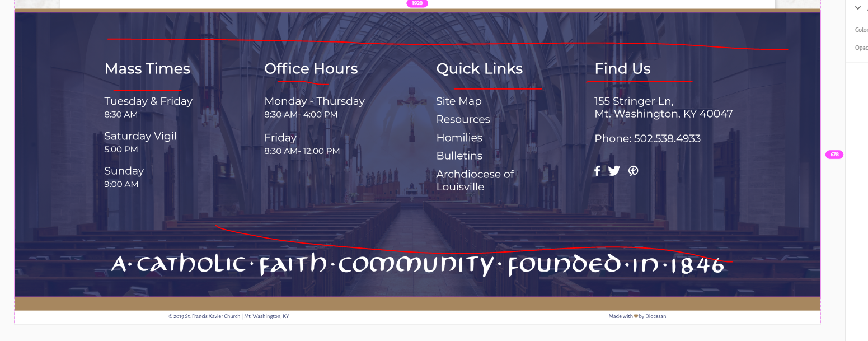Click the heart icon in the credits line
868x341 pixels.
click(x=636, y=316)
